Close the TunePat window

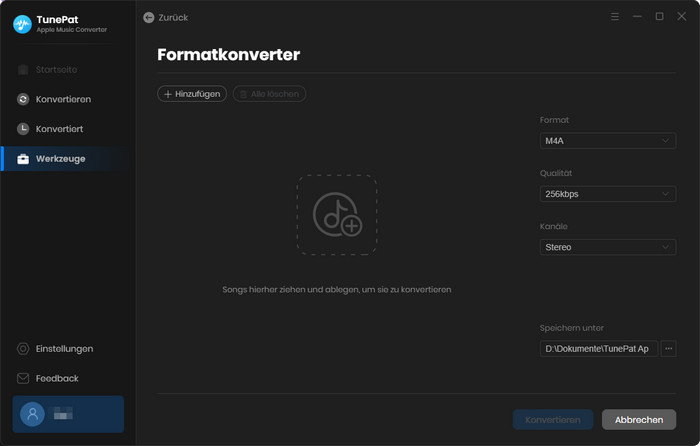pos(682,17)
